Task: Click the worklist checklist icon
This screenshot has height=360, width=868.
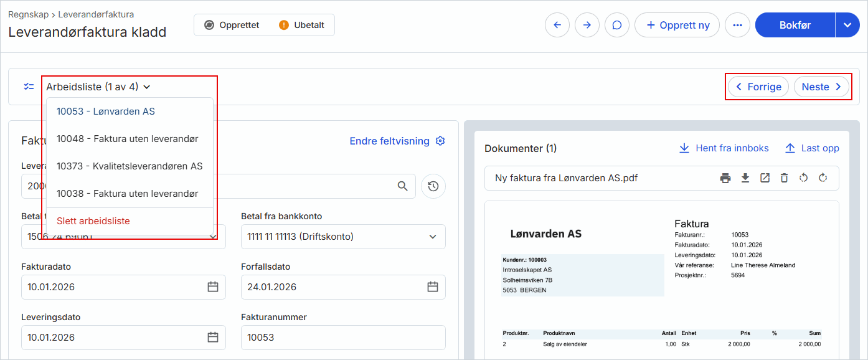Action: (x=29, y=87)
